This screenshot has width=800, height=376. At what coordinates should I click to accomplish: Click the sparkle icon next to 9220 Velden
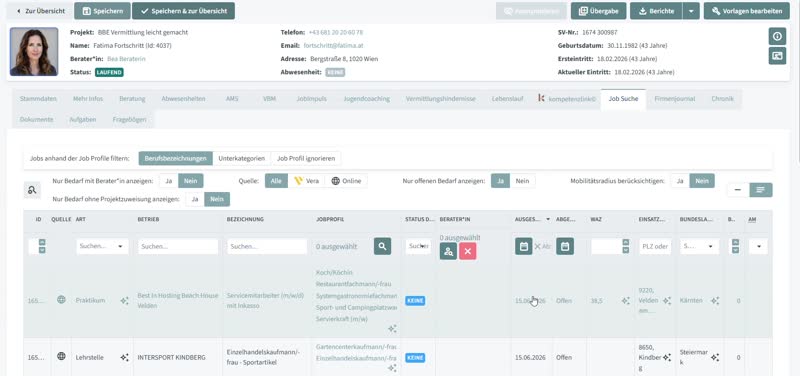[x=667, y=301]
